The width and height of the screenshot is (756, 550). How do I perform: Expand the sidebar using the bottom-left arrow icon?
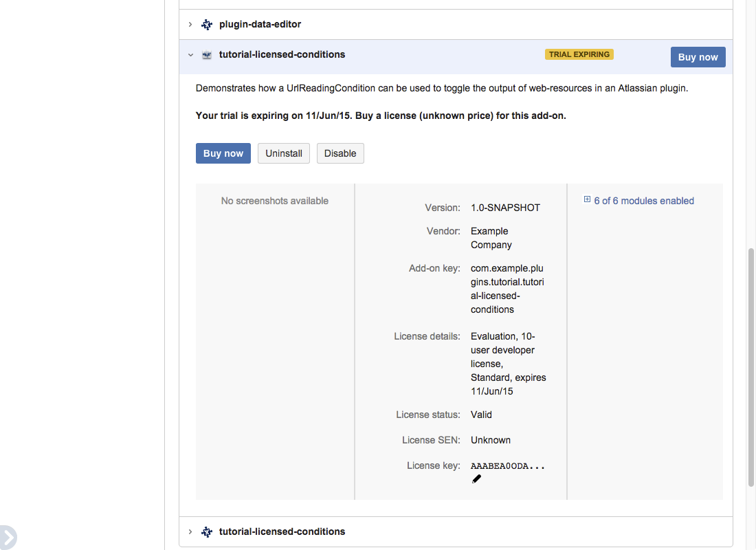click(x=7, y=537)
